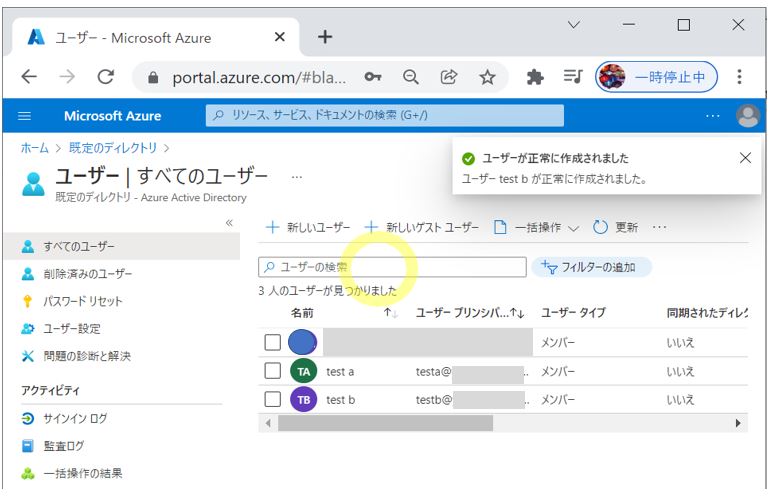This screenshot has height=498, width=774.
Task: Open the tab search chevron
Action: 574,24
